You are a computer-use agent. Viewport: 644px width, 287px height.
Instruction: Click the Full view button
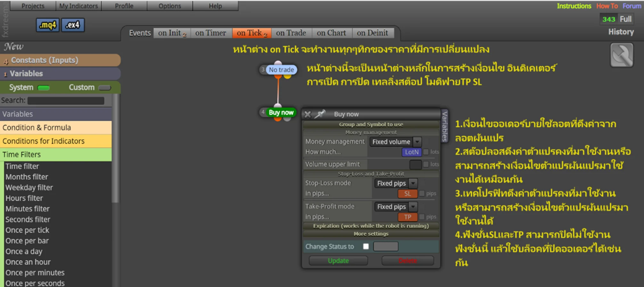point(625,19)
